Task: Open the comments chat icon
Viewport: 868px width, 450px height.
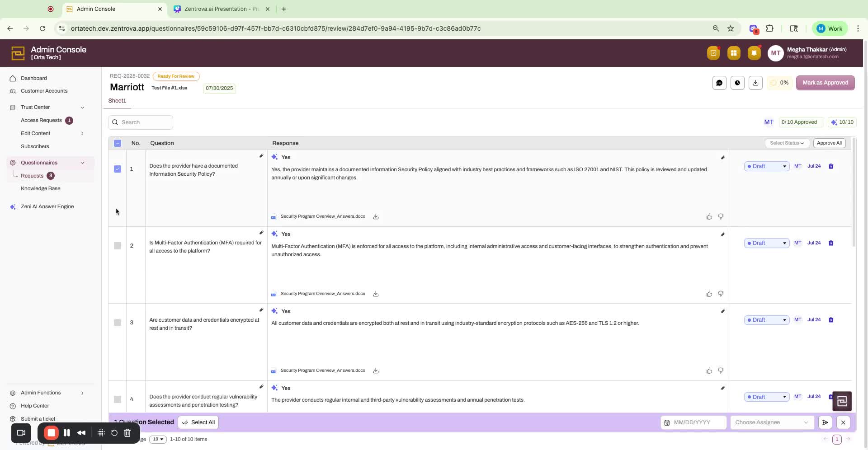Action: 719,83
